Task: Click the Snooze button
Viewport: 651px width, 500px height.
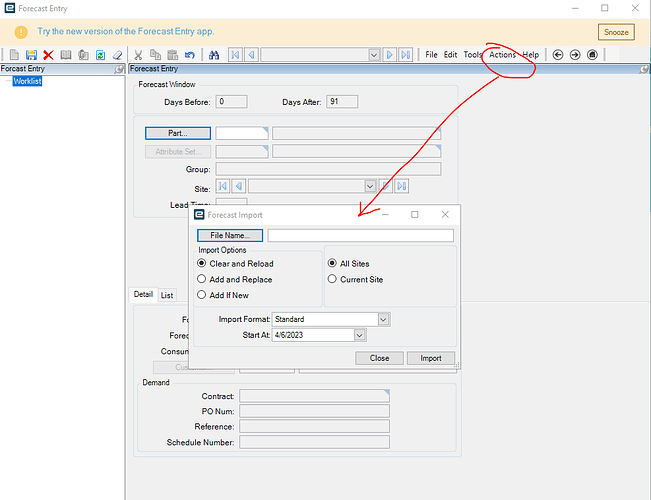Action: pyautogui.click(x=616, y=32)
